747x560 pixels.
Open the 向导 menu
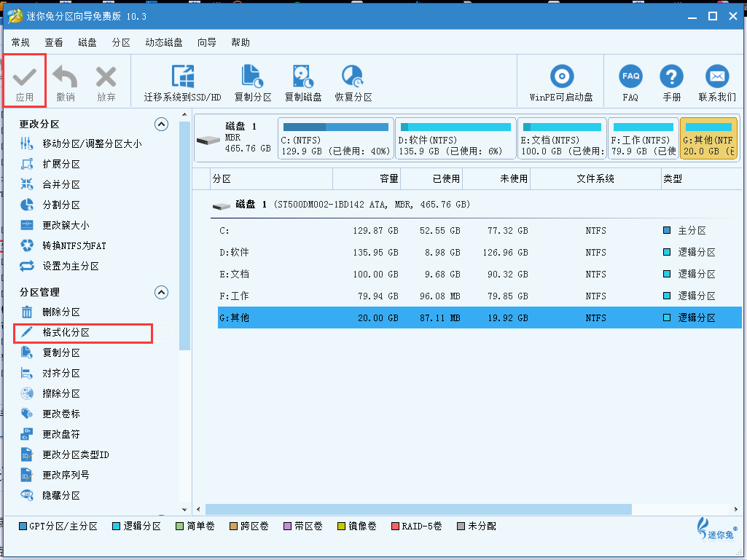pos(207,42)
